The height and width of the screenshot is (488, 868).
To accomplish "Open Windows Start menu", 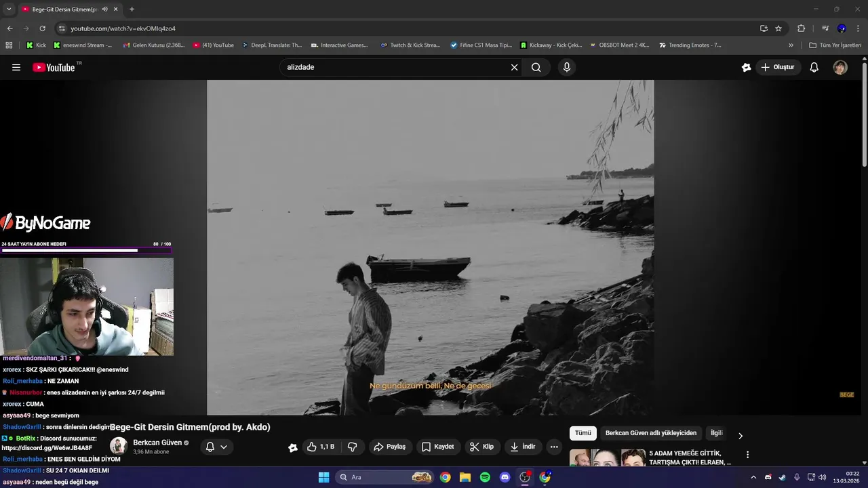I will 323,477.
